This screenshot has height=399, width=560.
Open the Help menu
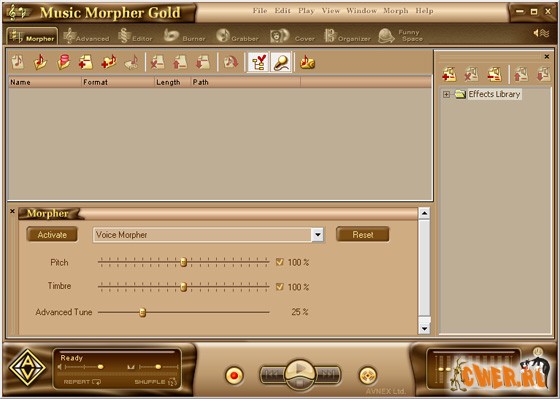click(424, 11)
